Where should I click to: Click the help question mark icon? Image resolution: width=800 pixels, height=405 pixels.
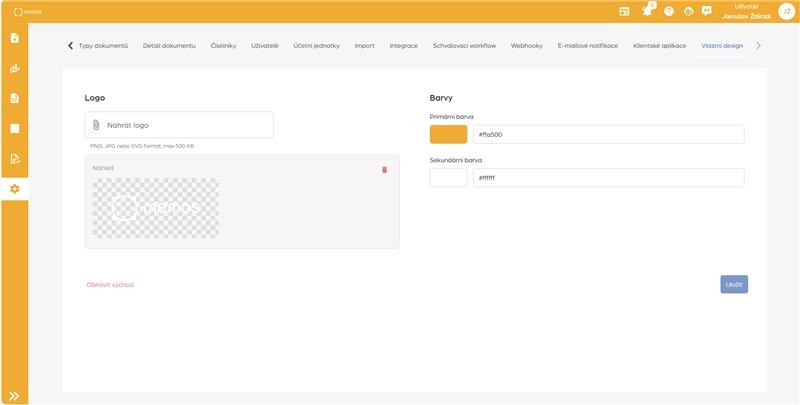[x=669, y=11]
